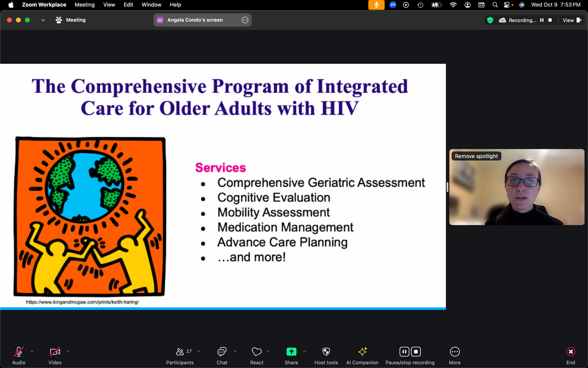Viewport: 588px width, 368px height.
Task: Expand video settings arrow
Action: pos(68,351)
